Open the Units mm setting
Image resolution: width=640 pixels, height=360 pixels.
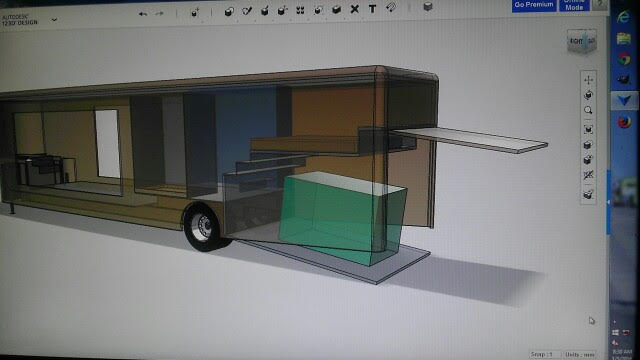click(580, 355)
